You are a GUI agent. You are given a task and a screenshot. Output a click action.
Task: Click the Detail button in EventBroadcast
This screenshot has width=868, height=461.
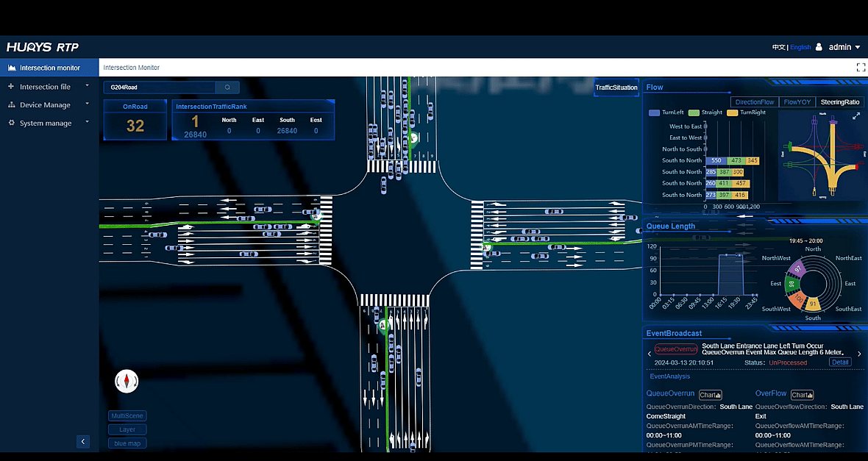[839, 362]
